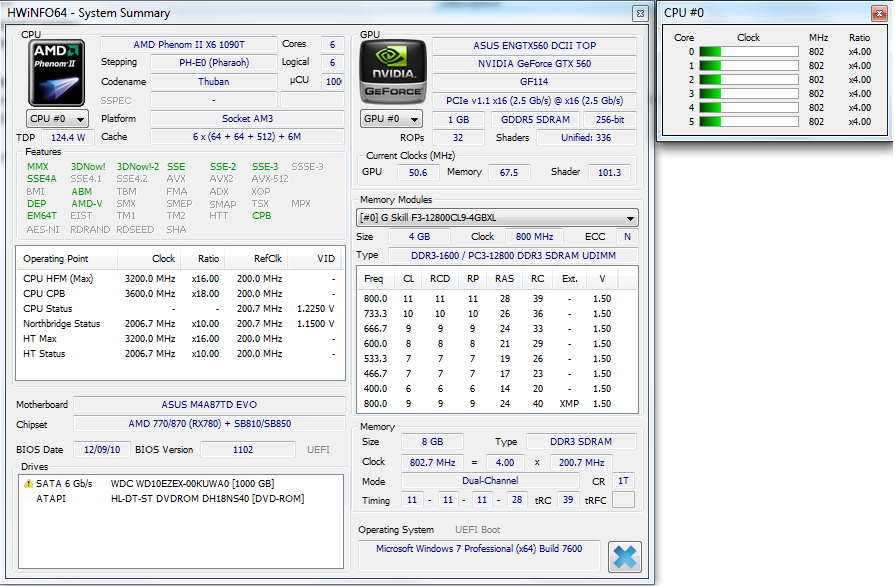Select the CPU HFM (Max) row

point(180,279)
